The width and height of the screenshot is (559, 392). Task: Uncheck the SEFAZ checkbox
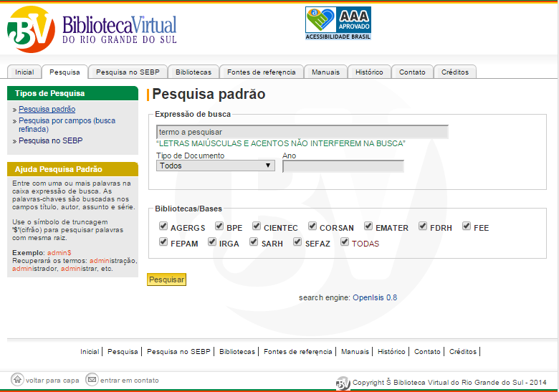click(297, 242)
